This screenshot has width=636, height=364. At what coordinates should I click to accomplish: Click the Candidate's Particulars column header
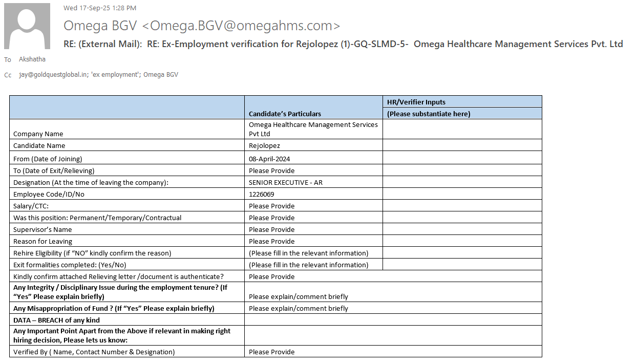(x=285, y=114)
